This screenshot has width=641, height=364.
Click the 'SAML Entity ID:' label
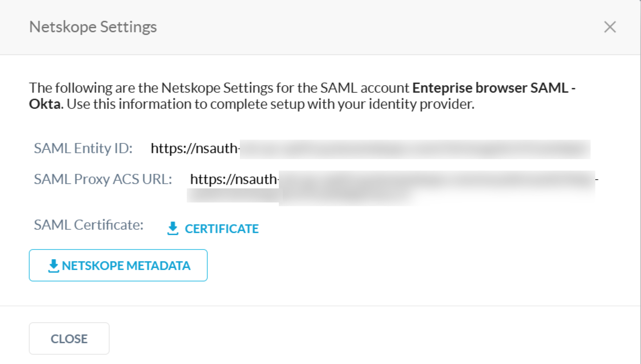[83, 148]
